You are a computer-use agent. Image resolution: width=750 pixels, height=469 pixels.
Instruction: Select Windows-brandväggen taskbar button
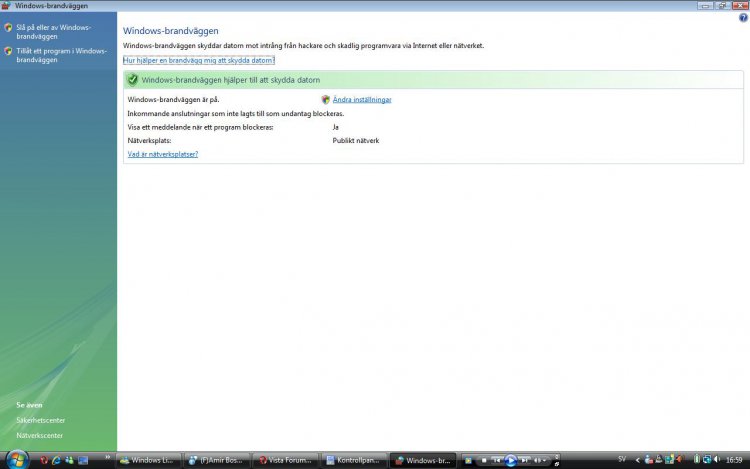click(x=423, y=460)
